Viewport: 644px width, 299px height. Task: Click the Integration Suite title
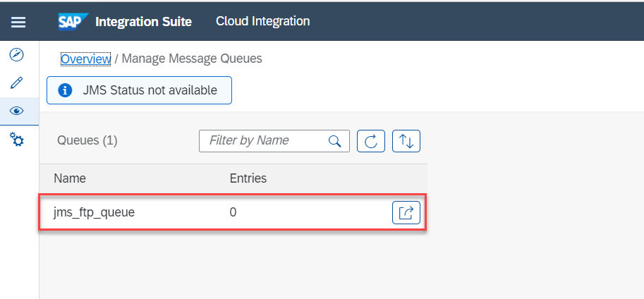pyautogui.click(x=143, y=21)
